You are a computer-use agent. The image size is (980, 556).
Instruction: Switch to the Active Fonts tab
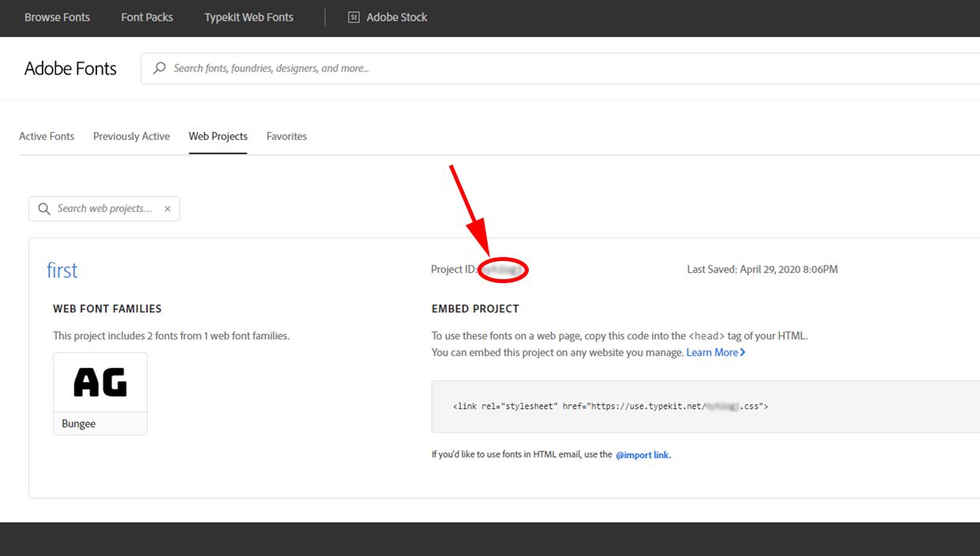[47, 136]
